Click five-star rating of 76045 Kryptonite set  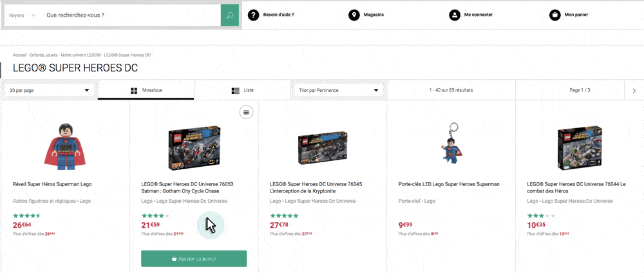click(x=284, y=216)
